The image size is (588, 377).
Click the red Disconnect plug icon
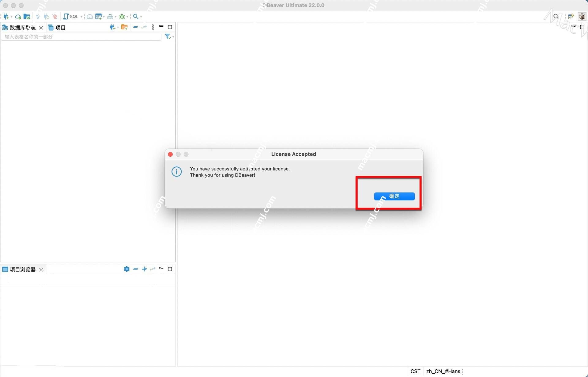point(55,17)
